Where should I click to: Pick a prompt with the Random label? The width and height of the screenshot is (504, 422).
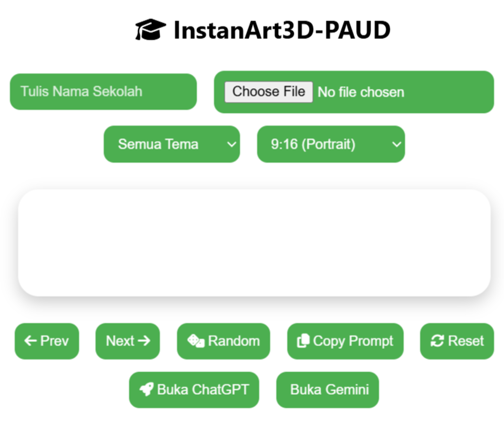coord(234,341)
